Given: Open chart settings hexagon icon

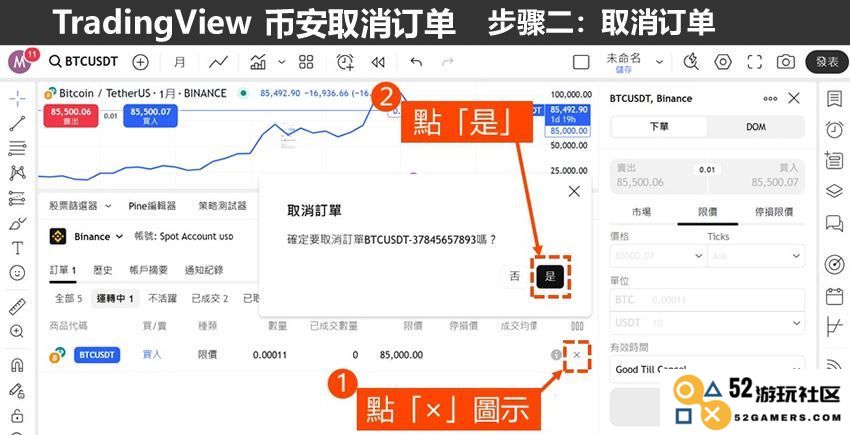Looking at the screenshot, I should tap(723, 62).
